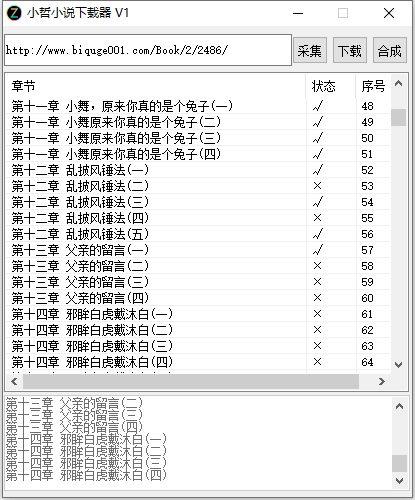Click the X status of row 58
Screen dimensions: 415x500
click(x=317, y=266)
